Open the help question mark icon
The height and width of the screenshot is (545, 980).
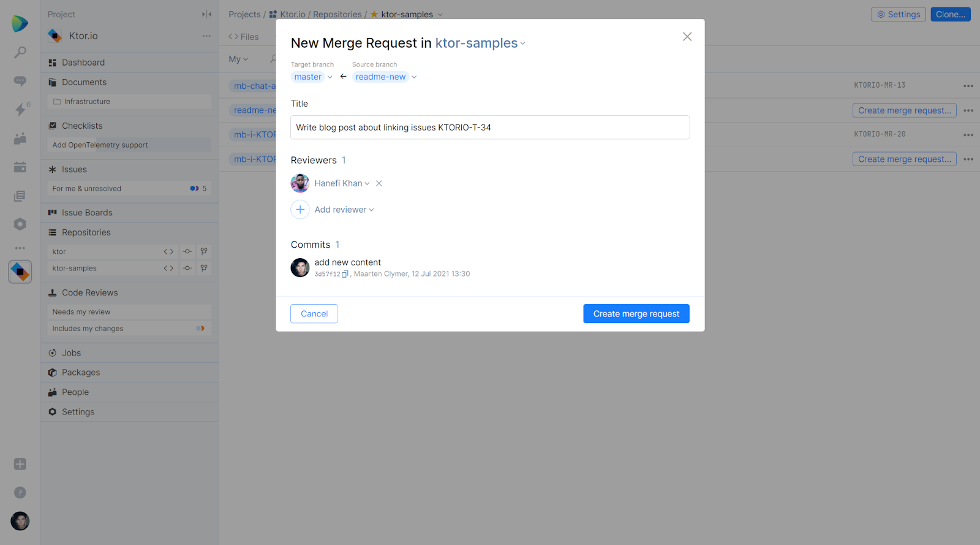click(20, 493)
